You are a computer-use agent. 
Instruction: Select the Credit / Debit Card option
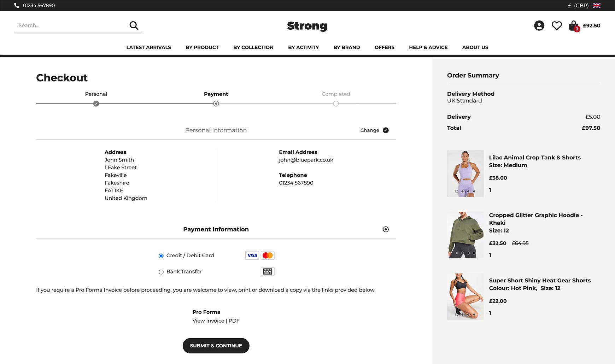[161, 256]
